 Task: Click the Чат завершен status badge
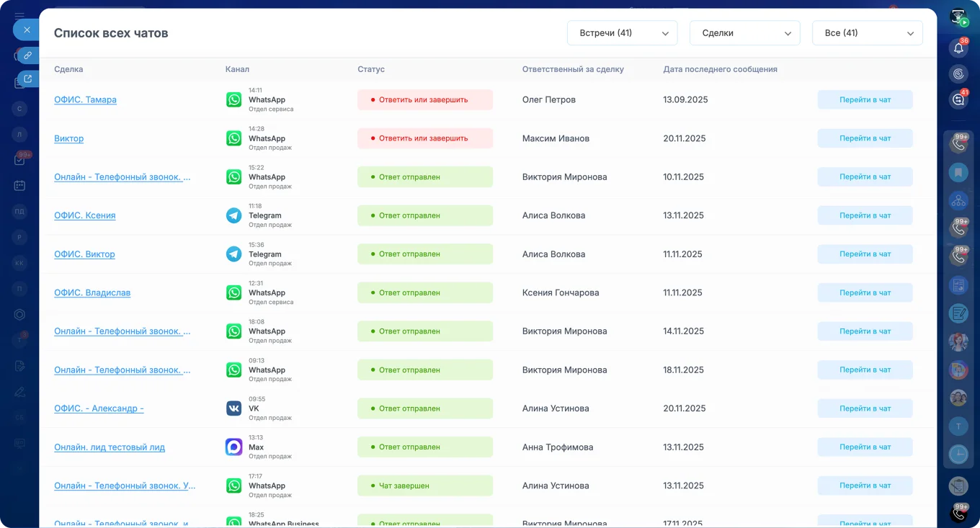(x=425, y=486)
